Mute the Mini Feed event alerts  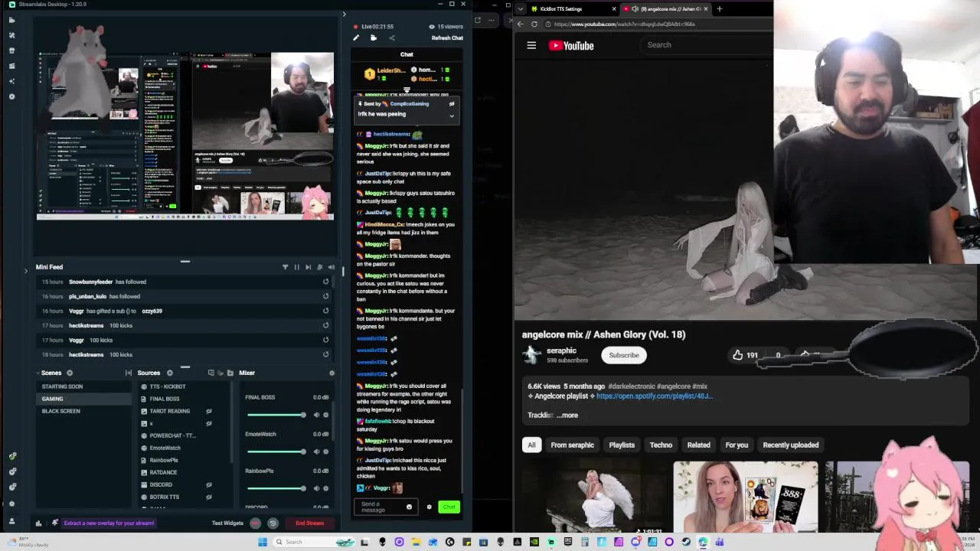[x=331, y=267]
